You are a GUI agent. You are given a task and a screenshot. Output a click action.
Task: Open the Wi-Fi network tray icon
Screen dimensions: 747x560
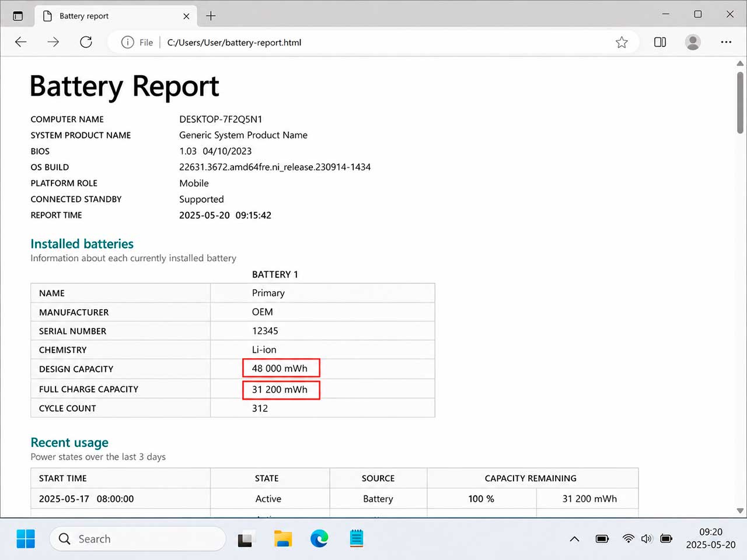pos(629,538)
